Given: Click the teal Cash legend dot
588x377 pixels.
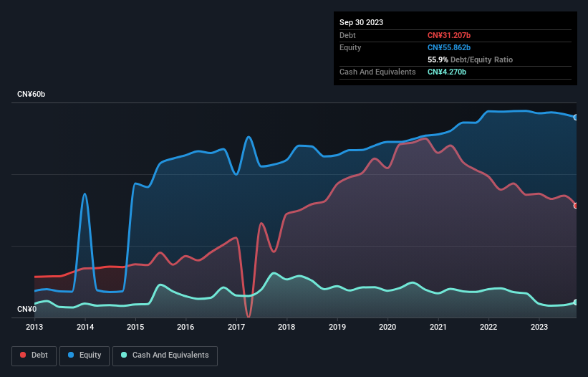Looking at the screenshot, I should pyautogui.click(x=124, y=355).
